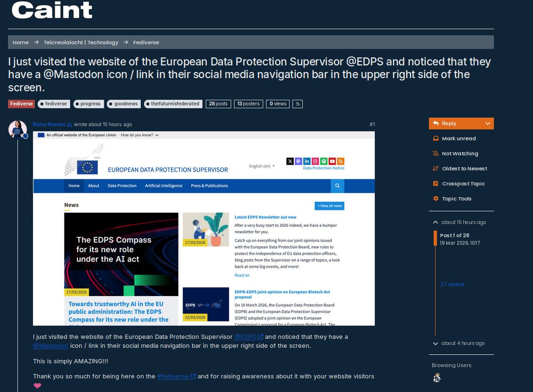Screen dimensions: 533x392
Task: Click the Mark unread inbox icon
Action: tap(436, 138)
